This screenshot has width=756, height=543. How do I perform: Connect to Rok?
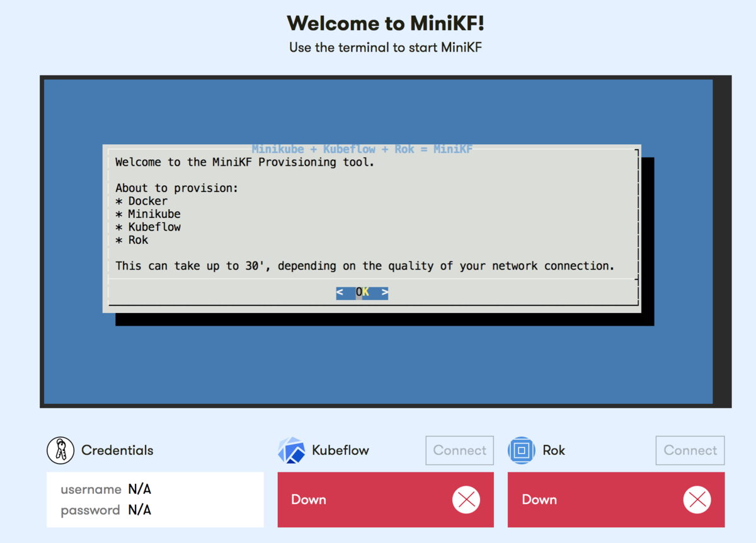690,450
